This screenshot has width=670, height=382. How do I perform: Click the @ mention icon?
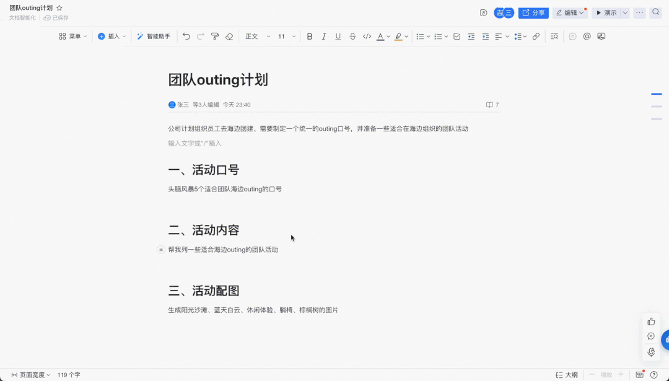[x=587, y=37]
